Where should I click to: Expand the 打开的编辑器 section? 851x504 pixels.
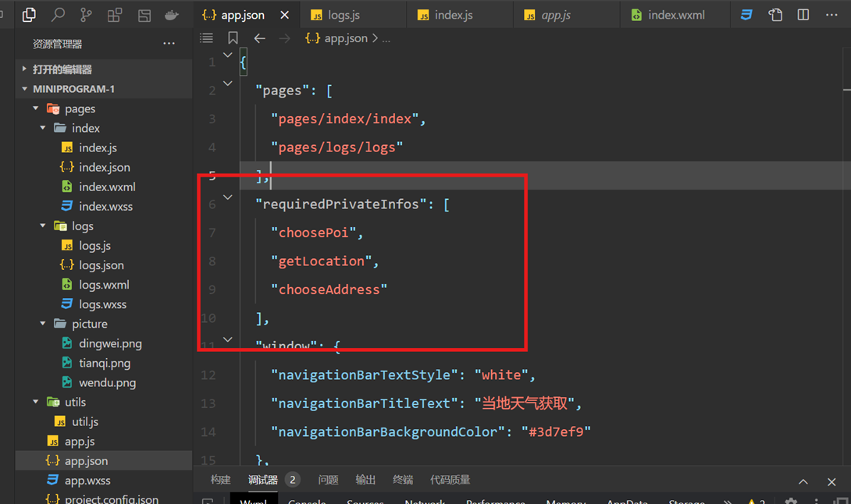coord(104,69)
